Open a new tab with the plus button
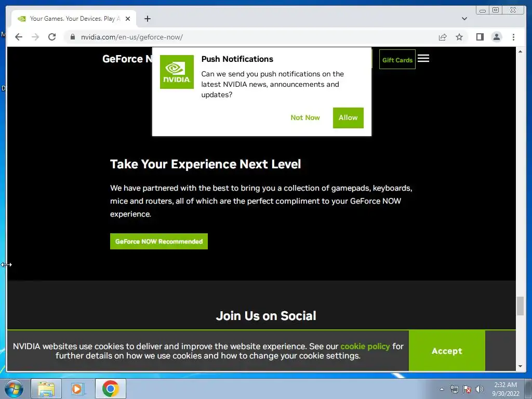The height and width of the screenshot is (399, 532). pos(147,19)
